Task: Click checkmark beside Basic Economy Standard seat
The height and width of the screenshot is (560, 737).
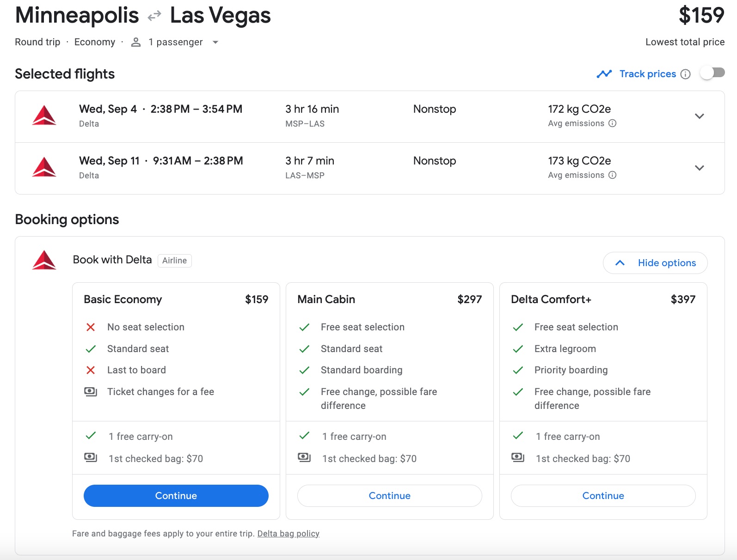Action: [x=91, y=349]
